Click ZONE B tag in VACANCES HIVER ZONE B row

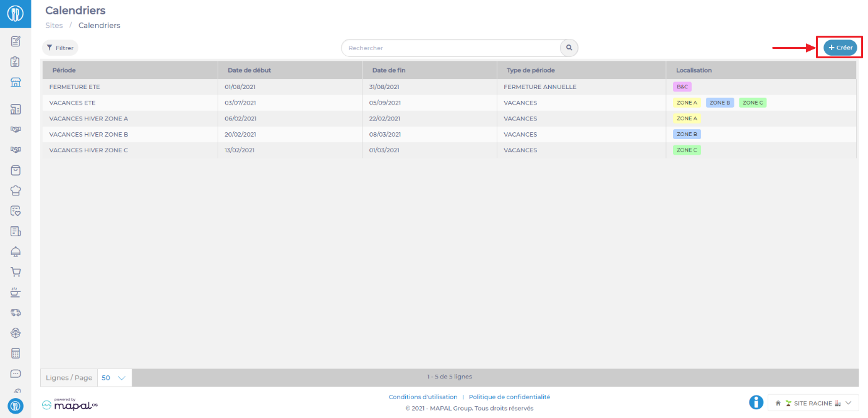pyautogui.click(x=687, y=134)
